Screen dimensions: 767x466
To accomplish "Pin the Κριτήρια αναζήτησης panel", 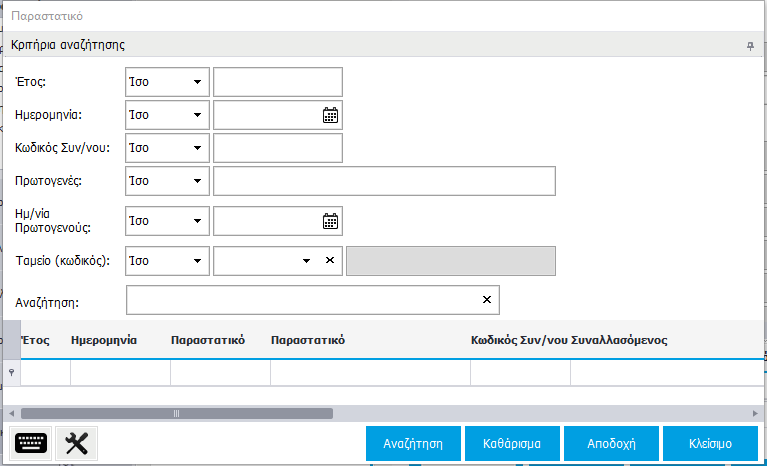I will click(x=750, y=46).
